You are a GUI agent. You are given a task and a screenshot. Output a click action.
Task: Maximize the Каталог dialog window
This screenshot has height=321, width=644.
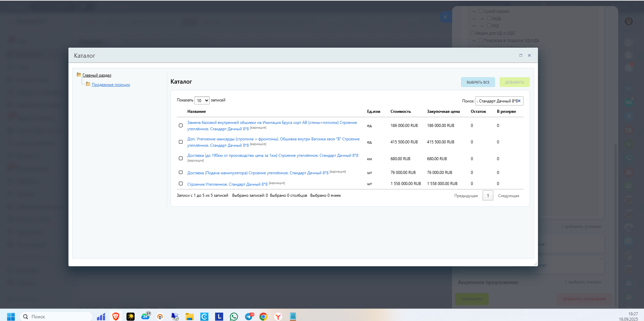521,55
